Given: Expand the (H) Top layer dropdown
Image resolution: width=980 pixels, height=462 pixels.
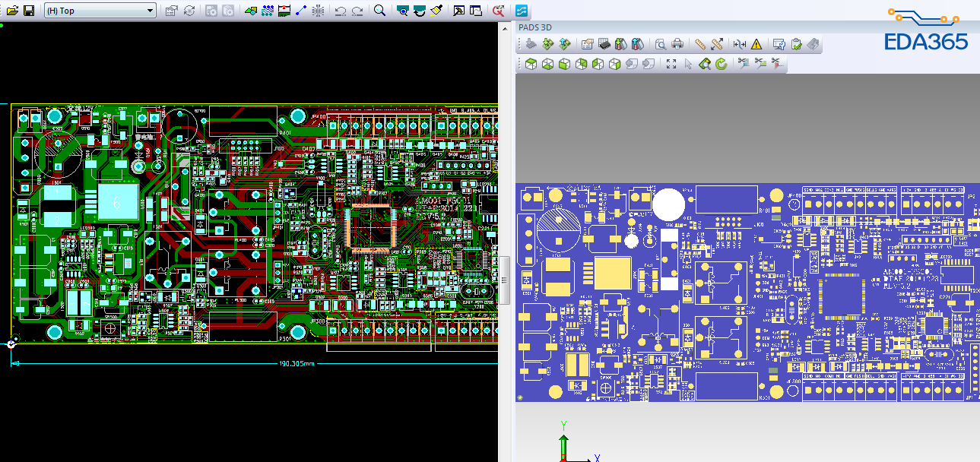Looking at the screenshot, I should (x=150, y=11).
